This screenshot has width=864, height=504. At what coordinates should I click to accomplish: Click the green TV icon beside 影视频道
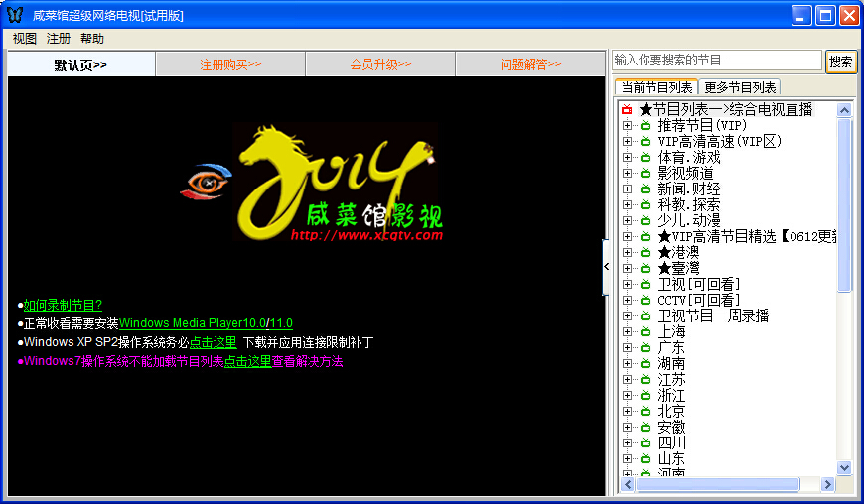tap(645, 174)
